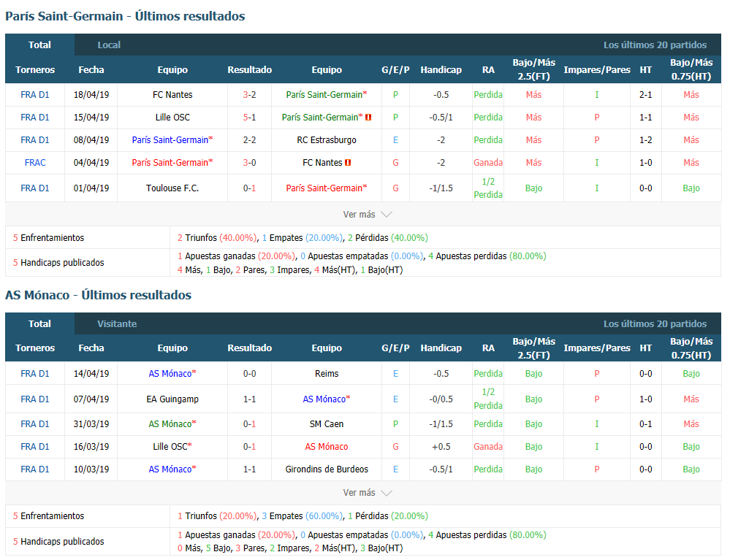Open AS Mónaco Los últimos 20 partidos filter

pos(655,323)
